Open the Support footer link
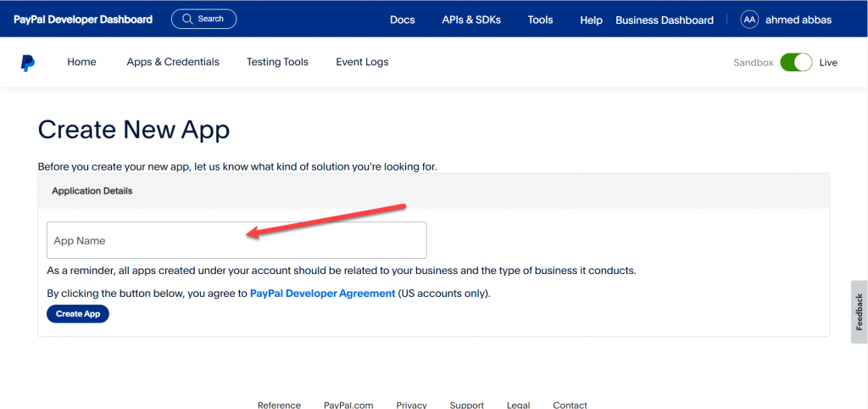 [x=467, y=405]
